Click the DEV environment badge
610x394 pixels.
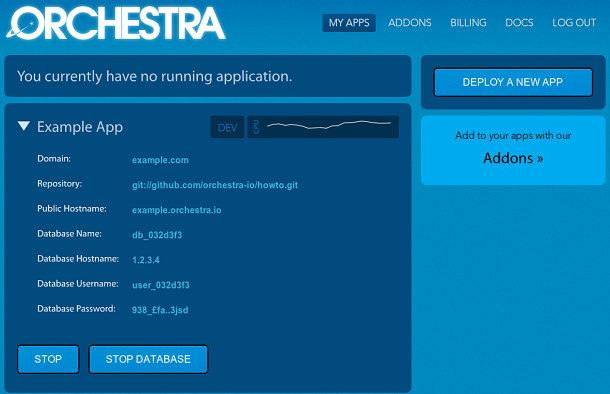click(227, 127)
